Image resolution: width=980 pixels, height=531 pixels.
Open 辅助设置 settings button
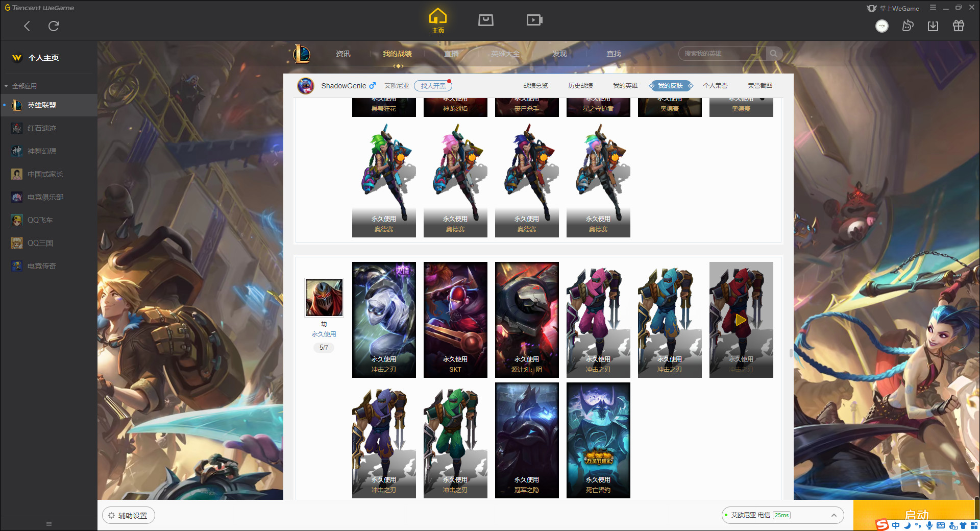(x=128, y=516)
